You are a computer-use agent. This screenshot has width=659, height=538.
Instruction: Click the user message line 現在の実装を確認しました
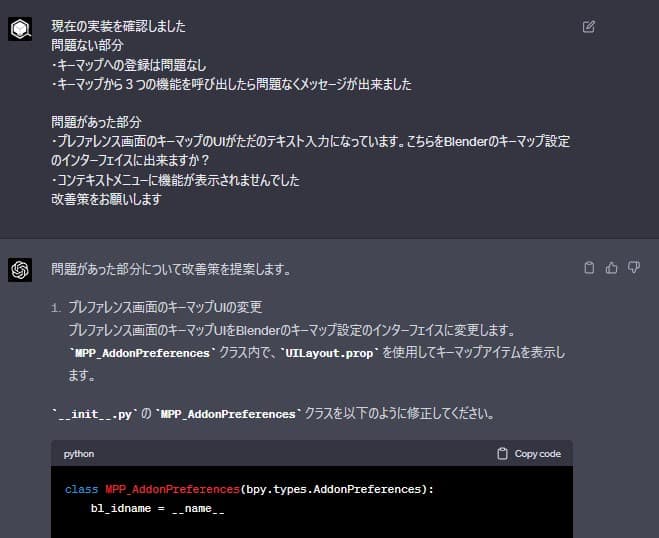click(118, 26)
